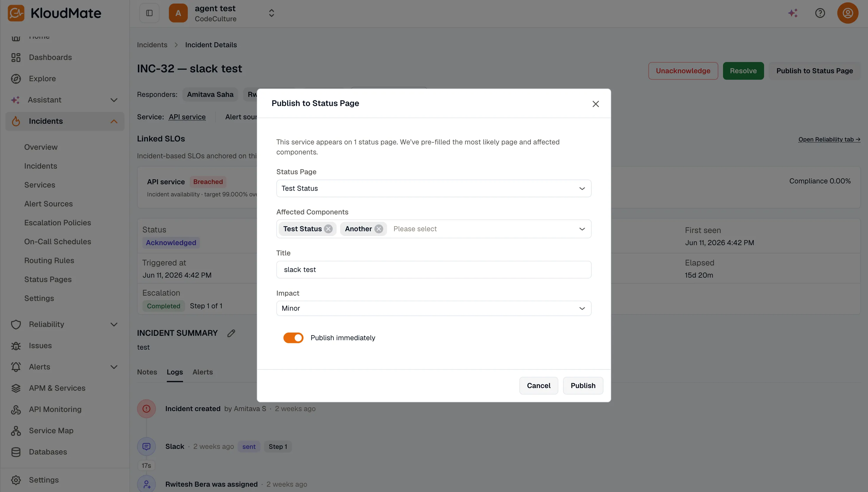Open the Alert Sources submenu item
Image resolution: width=868 pixels, height=492 pixels.
coord(48,204)
